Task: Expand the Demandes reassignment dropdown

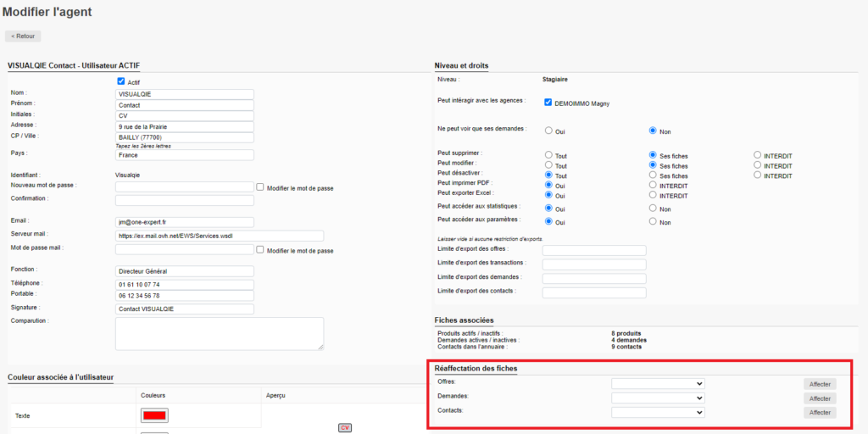Action: pyautogui.click(x=658, y=398)
